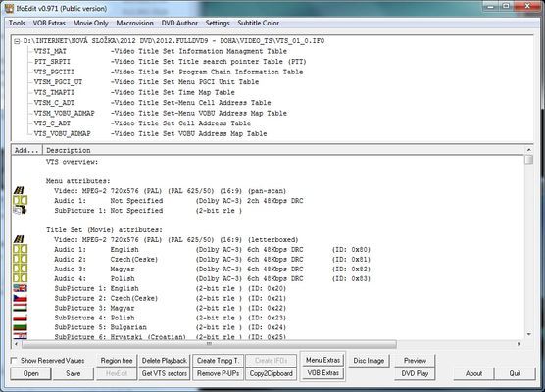Open the DVD Author menu
The width and height of the screenshot is (545, 392).
pyautogui.click(x=179, y=23)
